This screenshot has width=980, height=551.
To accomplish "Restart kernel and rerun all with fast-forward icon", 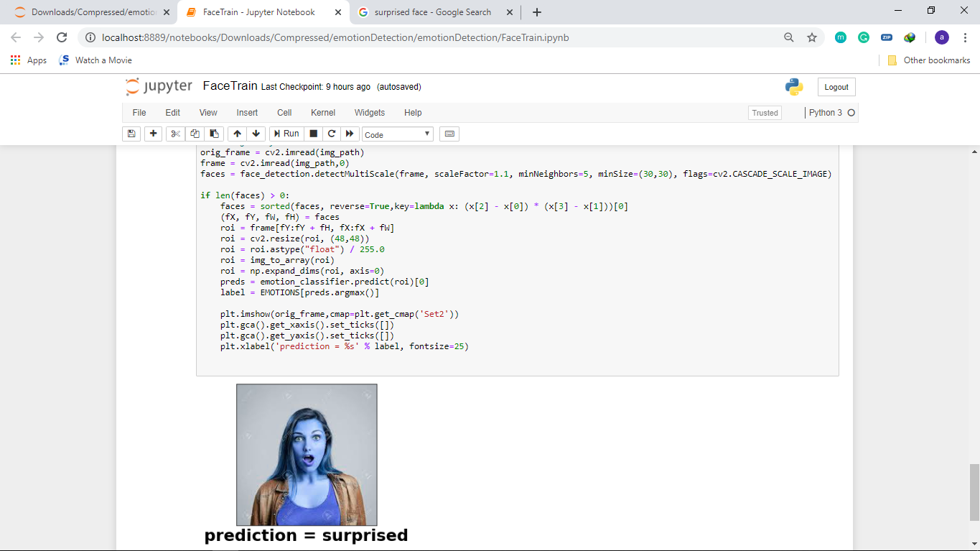I will [350, 134].
